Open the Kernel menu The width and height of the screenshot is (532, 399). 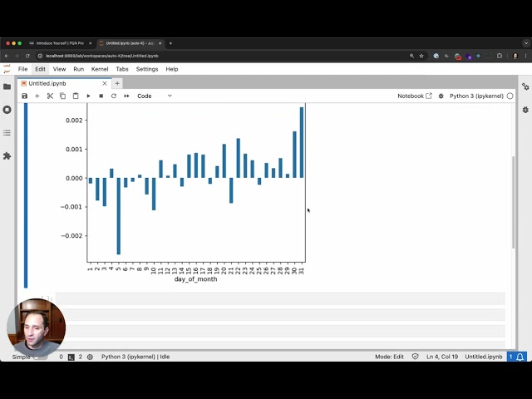coord(100,69)
